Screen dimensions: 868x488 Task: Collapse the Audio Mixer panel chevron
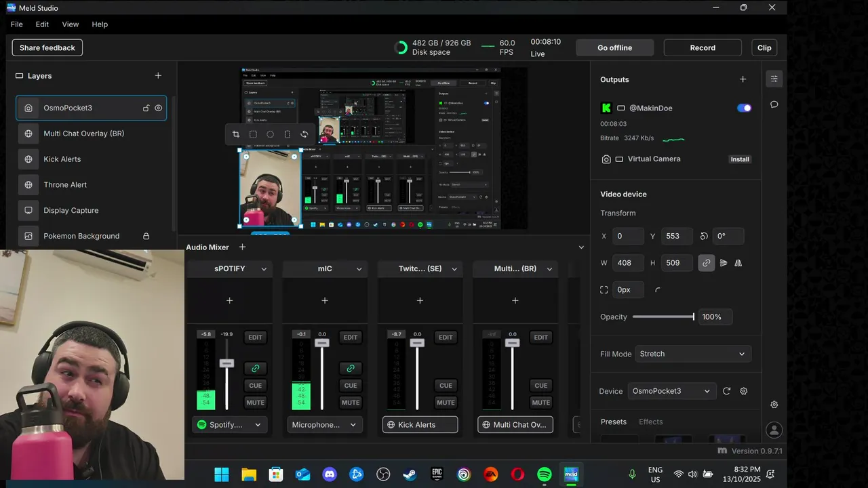click(x=581, y=247)
